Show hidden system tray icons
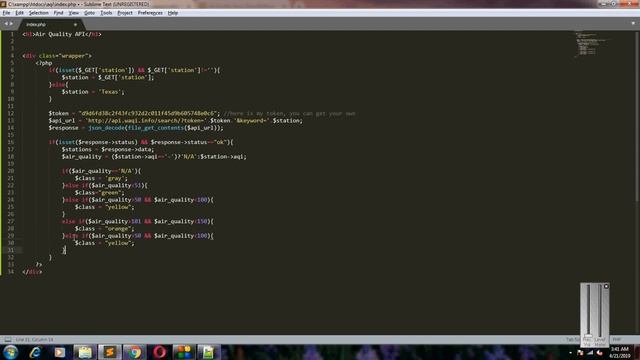The height and width of the screenshot is (360, 640). click(571, 353)
